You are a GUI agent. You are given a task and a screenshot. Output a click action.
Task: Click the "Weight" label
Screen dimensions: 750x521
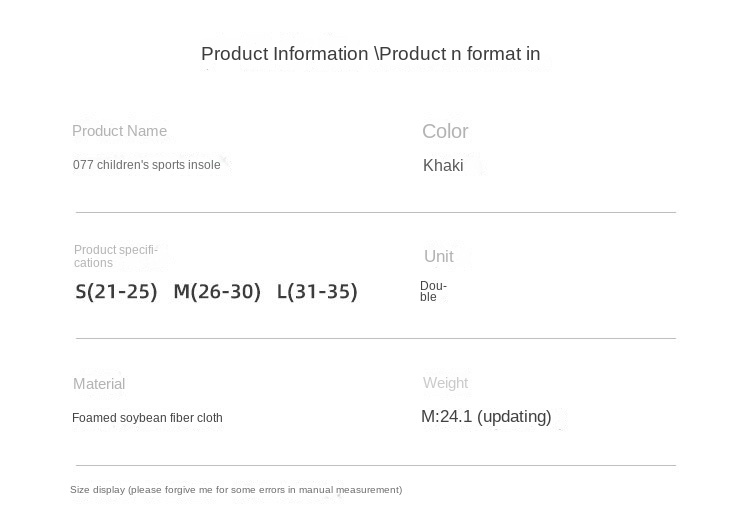445,383
